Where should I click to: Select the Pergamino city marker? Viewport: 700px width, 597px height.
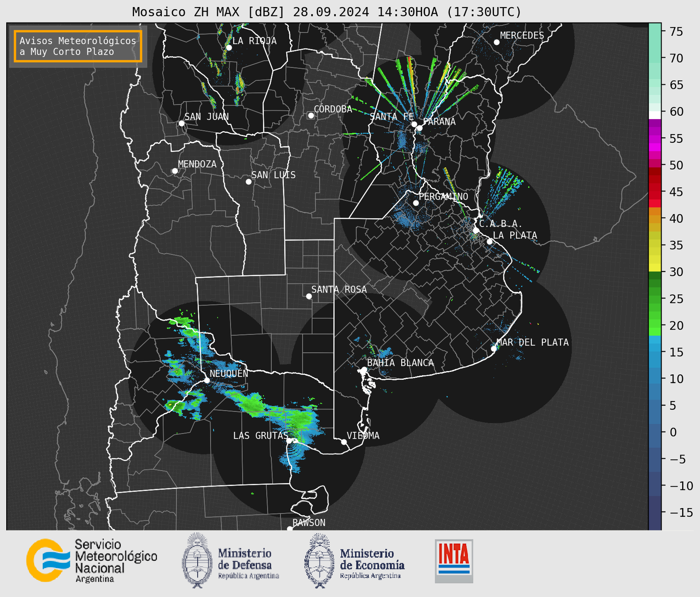416,203
